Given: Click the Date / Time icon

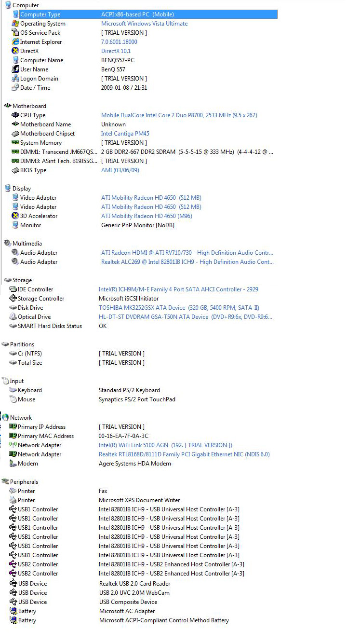Looking at the screenshot, I should click(x=15, y=88).
